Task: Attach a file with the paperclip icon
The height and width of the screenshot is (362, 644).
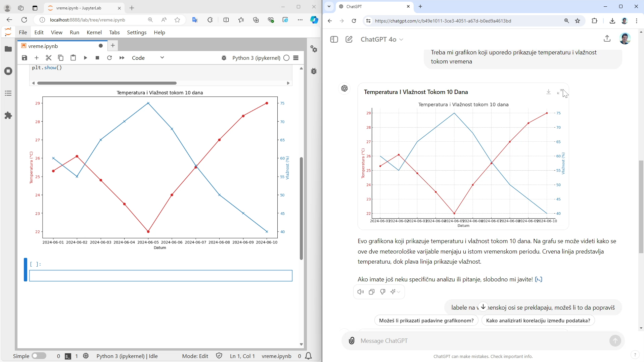Action: (x=352, y=341)
